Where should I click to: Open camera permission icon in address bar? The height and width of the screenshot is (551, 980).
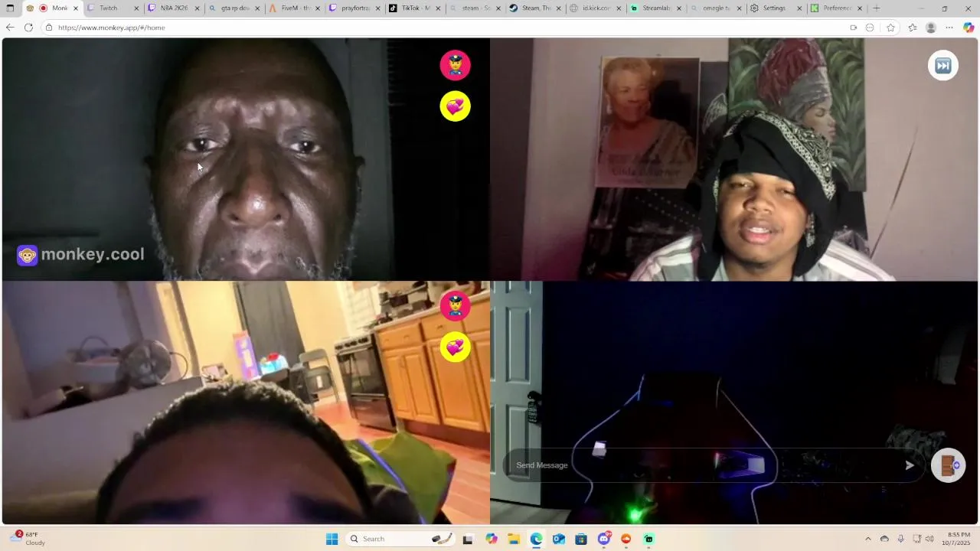pyautogui.click(x=854, y=28)
